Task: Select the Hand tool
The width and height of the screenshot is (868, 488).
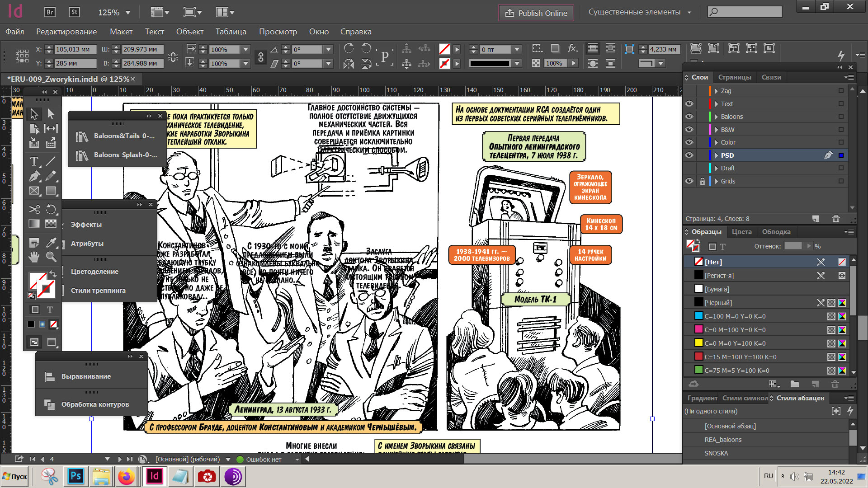Action: coord(34,257)
